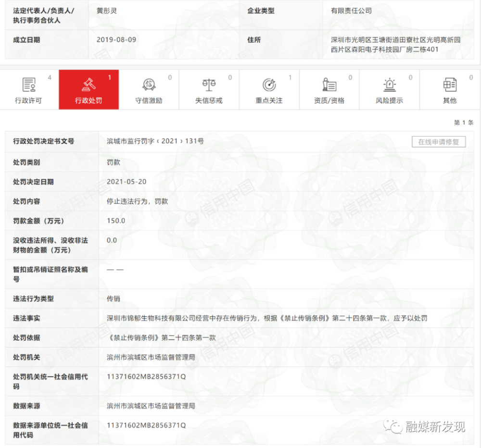Open the 行政许可 tab label
The width and height of the screenshot is (481, 448).
click(x=28, y=100)
